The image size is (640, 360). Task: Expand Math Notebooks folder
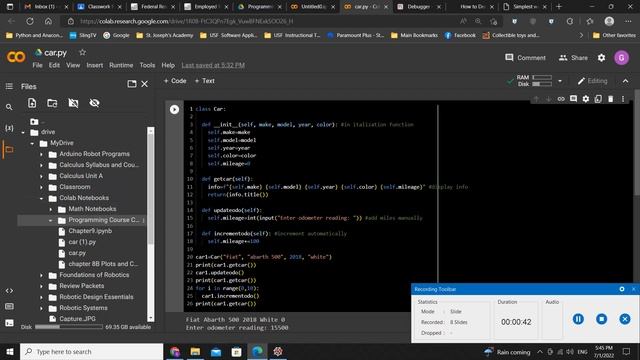(x=51, y=209)
